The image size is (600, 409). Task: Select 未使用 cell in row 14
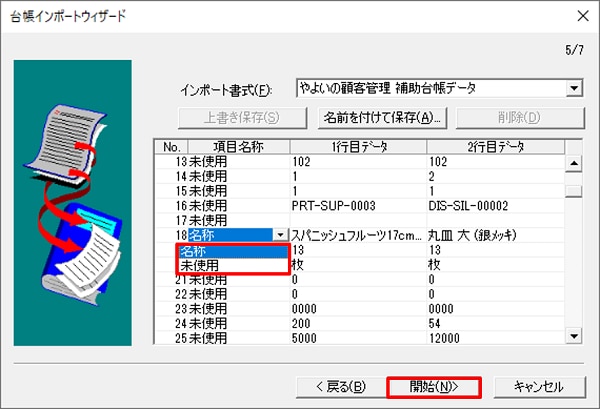239,176
